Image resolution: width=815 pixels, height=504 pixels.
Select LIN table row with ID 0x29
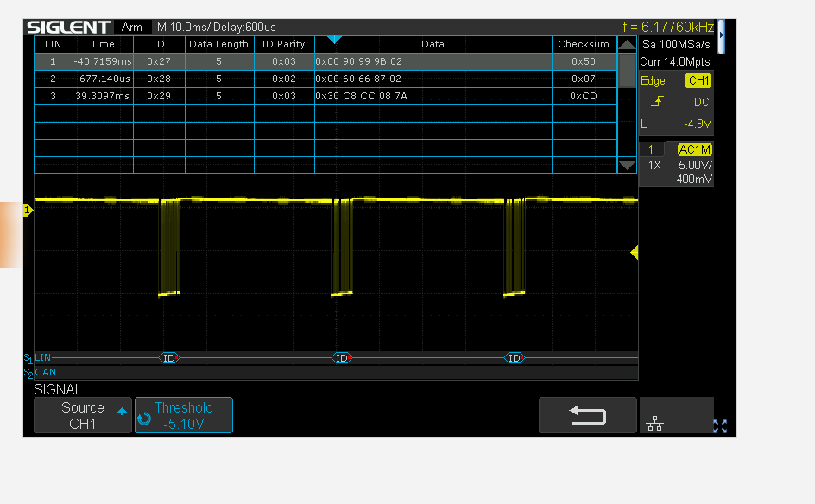pyautogui.click(x=325, y=96)
